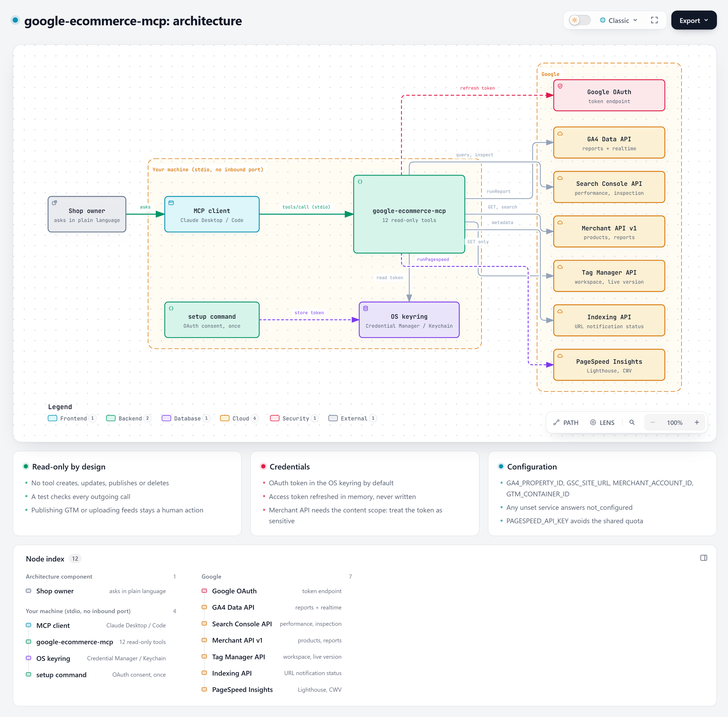728x717 pixels.
Task: Toggle the External legend filter
Action: pyautogui.click(x=352, y=418)
